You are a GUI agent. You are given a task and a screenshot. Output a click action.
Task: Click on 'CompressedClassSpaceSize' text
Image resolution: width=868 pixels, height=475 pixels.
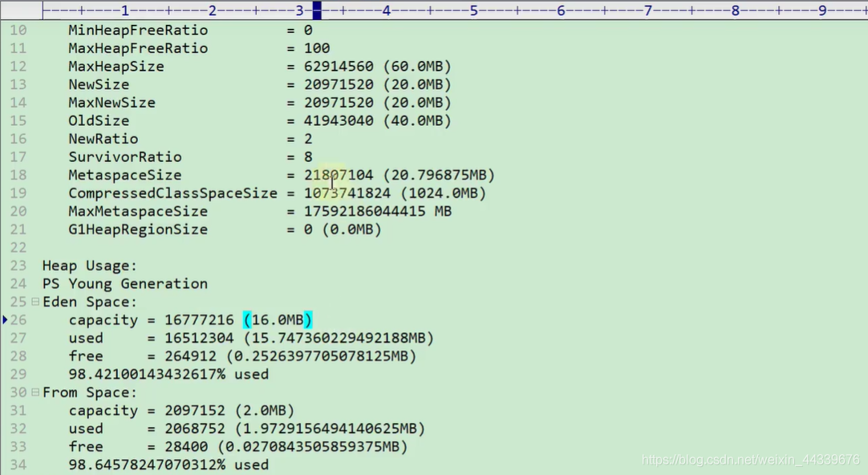point(172,193)
